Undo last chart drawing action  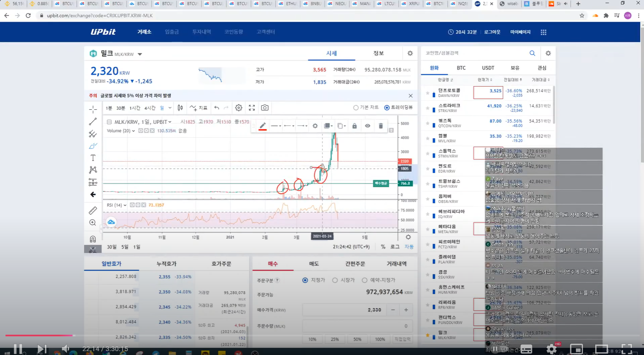point(217,108)
